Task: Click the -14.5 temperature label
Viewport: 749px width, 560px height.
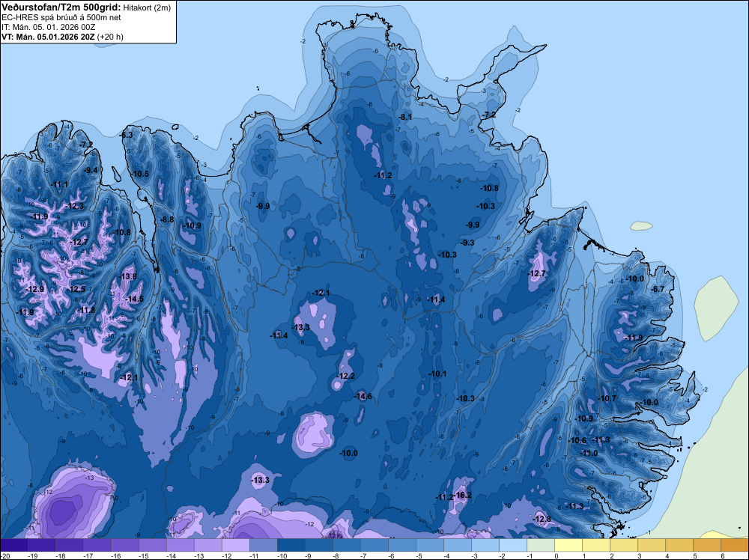Action: (x=135, y=299)
